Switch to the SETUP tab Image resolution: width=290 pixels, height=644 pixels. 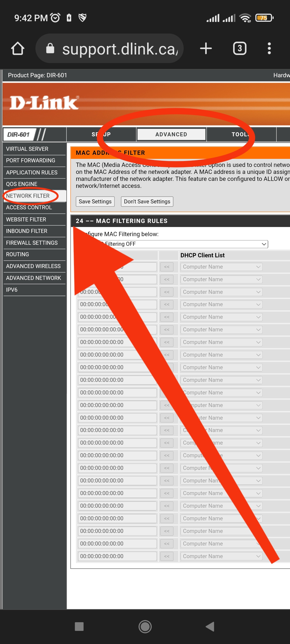[x=101, y=134]
